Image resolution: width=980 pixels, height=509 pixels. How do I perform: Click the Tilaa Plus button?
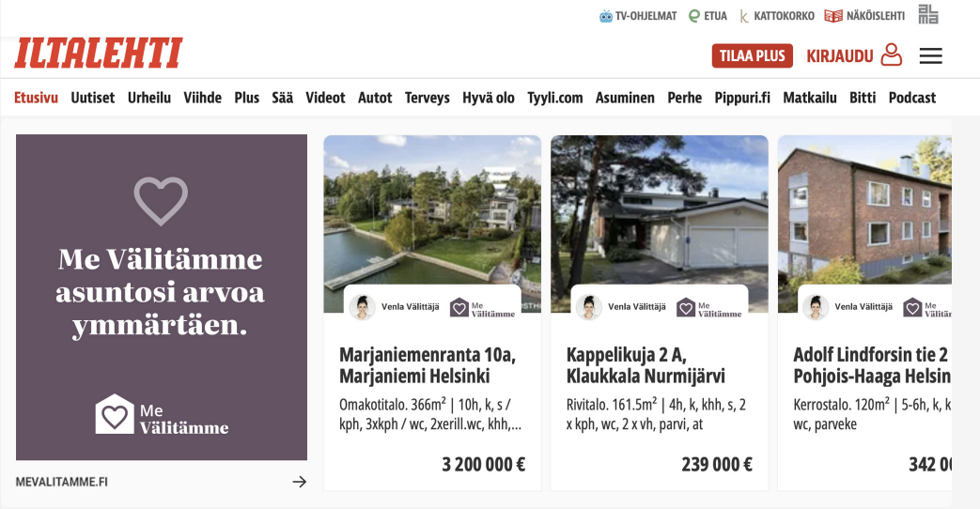pos(752,55)
